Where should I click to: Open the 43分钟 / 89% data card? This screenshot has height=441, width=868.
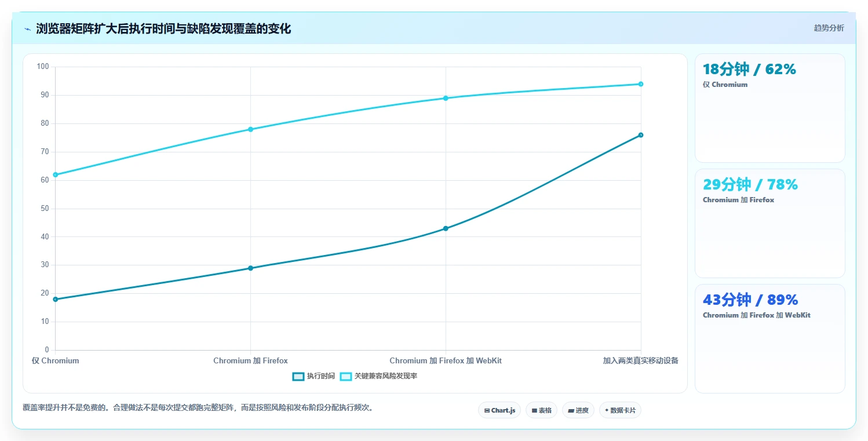click(x=769, y=338)
